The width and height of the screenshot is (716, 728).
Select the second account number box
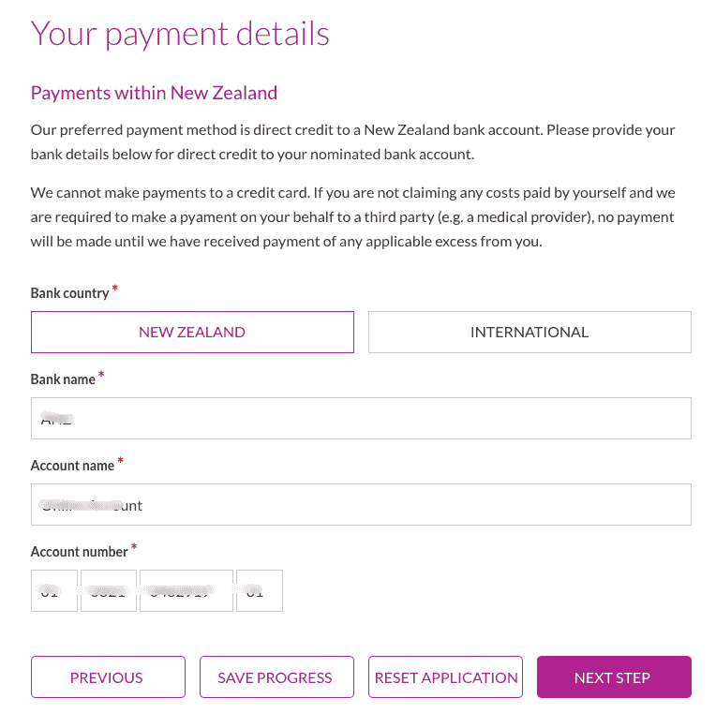tap(109, 591)
